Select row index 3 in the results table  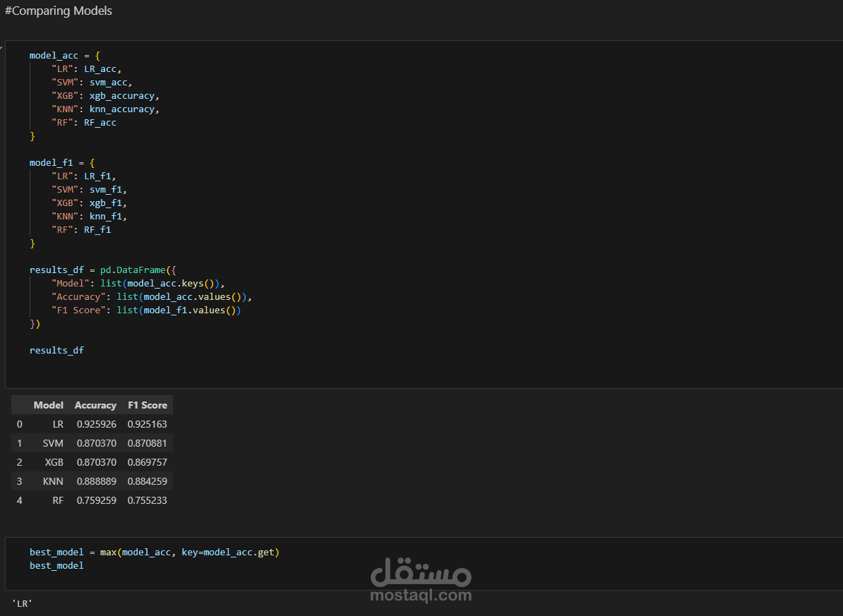pyautogui.click(x=19, y=481)
